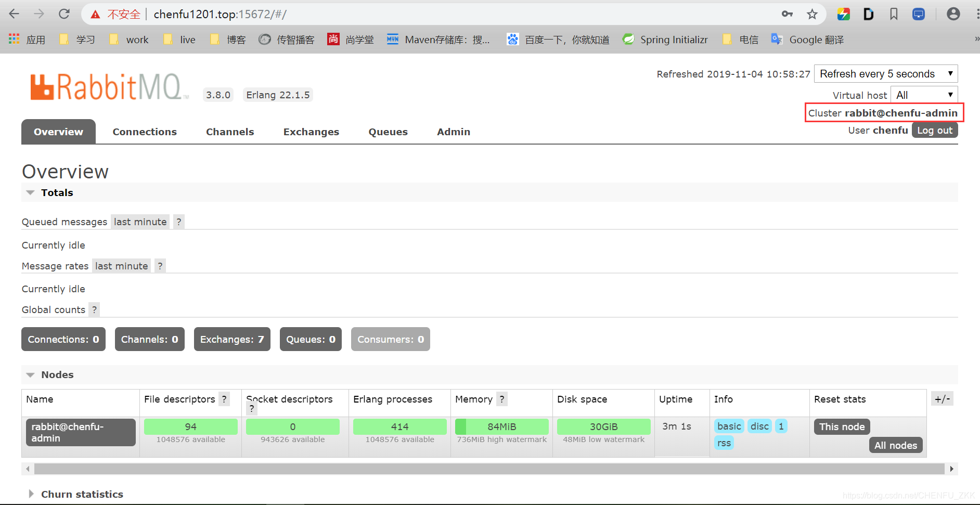Open the Connections: 0 count button
Screen dimensions: 980x505
63,339
